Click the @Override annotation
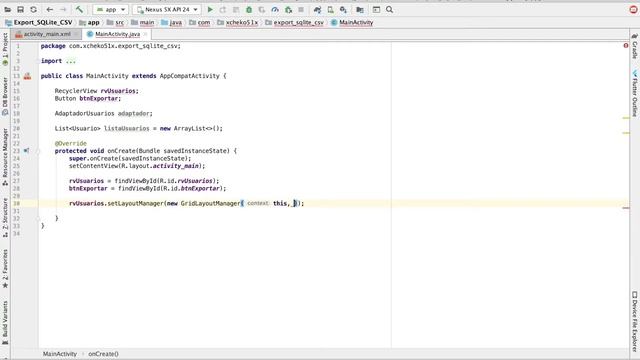The image size is (640, 360). [x=71, y=144]
